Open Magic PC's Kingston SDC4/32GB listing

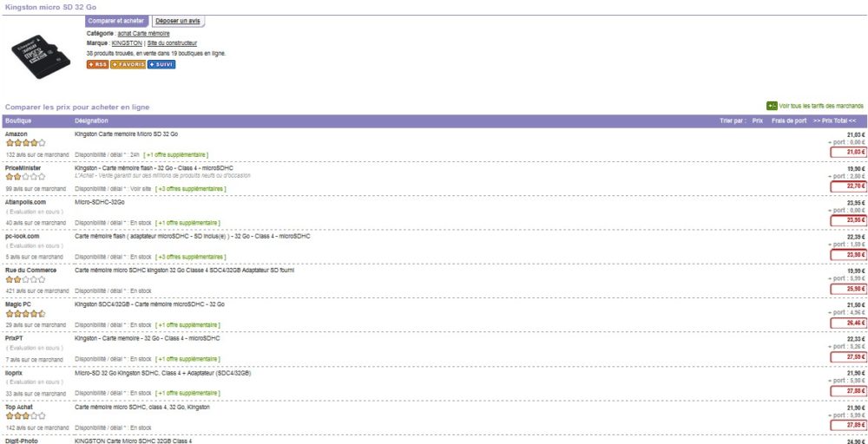[x=149, y=304]
